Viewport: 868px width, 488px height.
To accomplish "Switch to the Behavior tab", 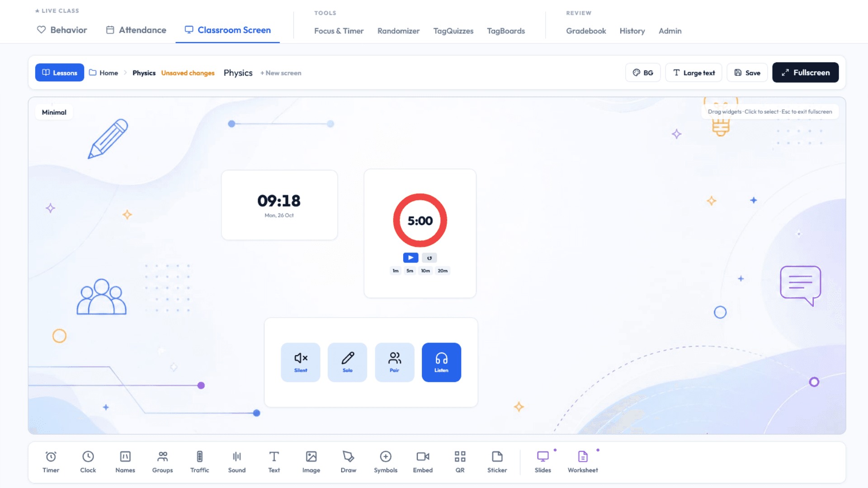I will pyautogui.click(x=62, y=30).
